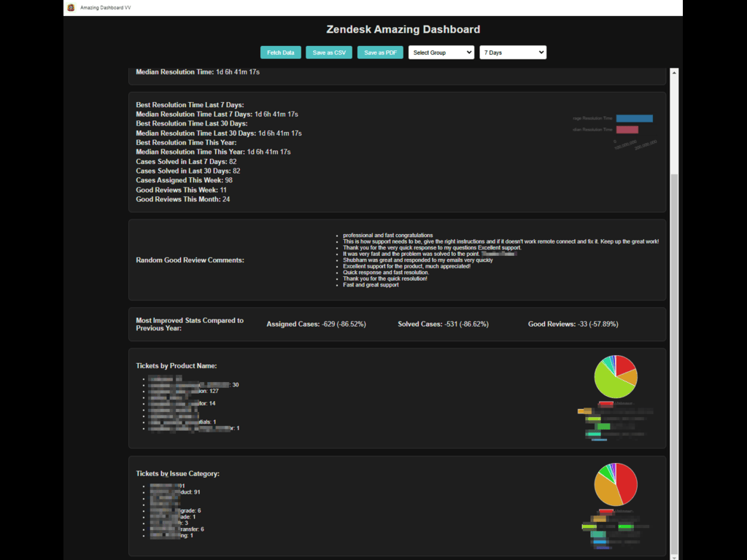This screenshot has width=747, height=560.
Task: Click the Fetch Data button
Action: (x=280, y=52)
